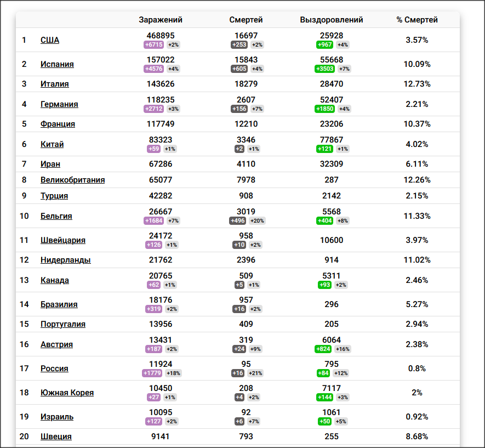Select the Франция link
485x448 pixels.
(58, 124)
